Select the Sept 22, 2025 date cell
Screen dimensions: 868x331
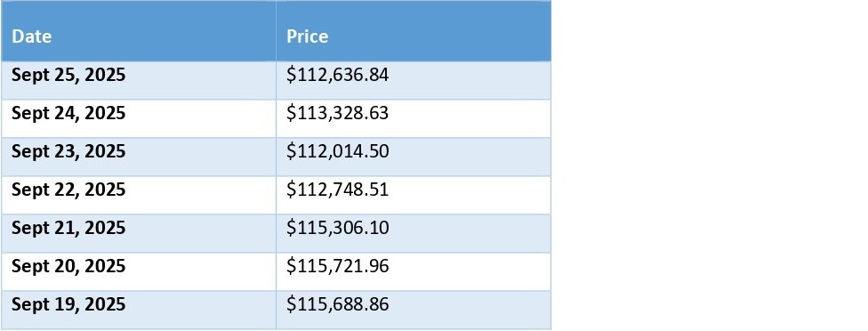139,196
